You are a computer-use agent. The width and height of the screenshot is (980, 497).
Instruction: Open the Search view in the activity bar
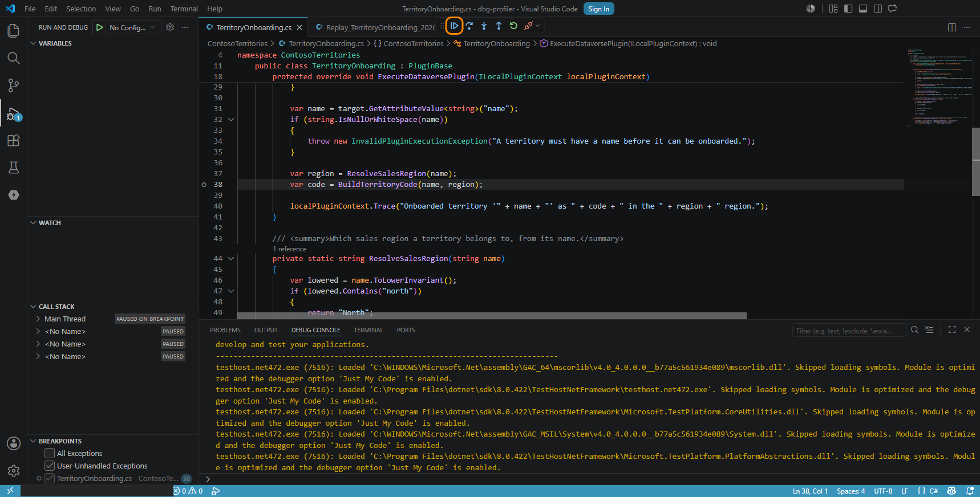tap(14, 58)
